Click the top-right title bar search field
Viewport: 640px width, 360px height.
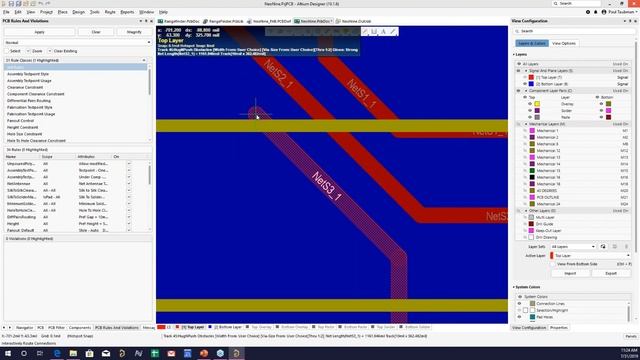click(x=577, y=3)
